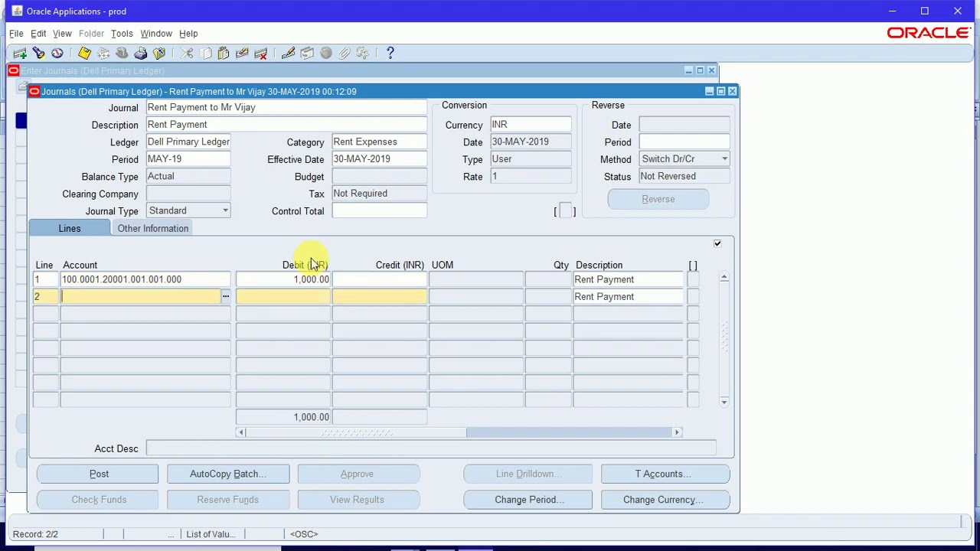Open the View menu
The height and width of the screenshot is (551, 980).
[x=62, y=34]
